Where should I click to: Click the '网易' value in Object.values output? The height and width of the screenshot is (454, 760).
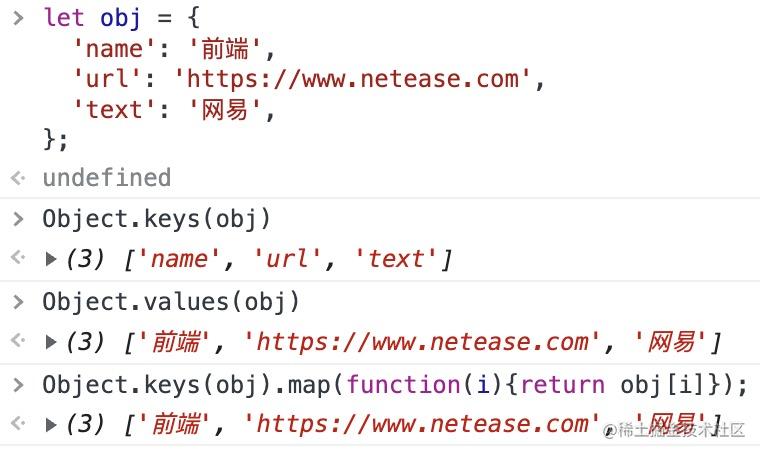(x=671, y=342)
